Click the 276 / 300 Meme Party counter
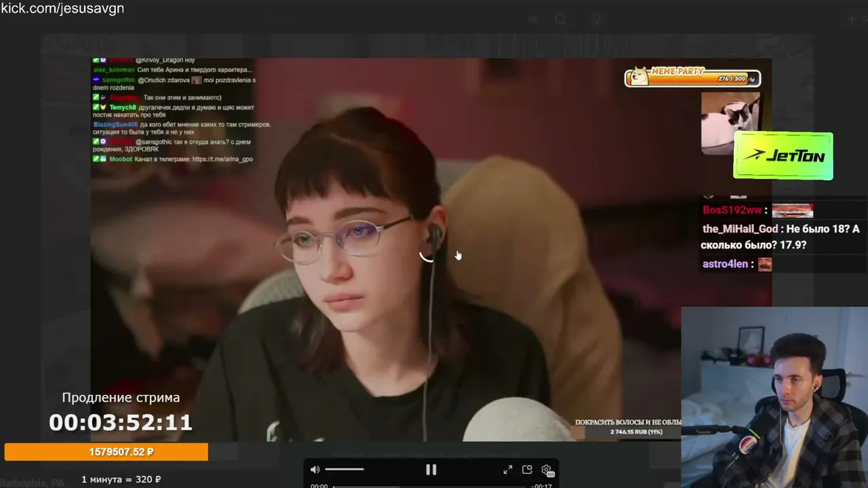The width and height of the screenshot is (868, 488). pos(732,79)
